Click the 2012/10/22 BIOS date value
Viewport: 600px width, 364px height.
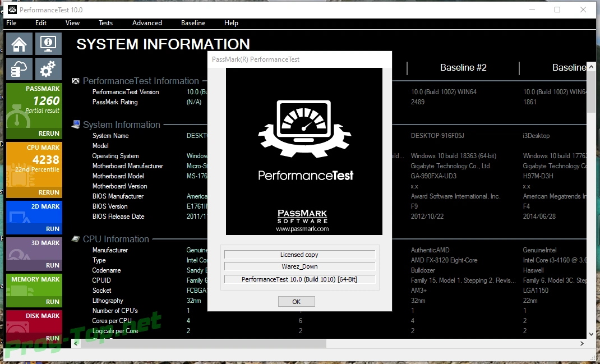pos(427,216)
